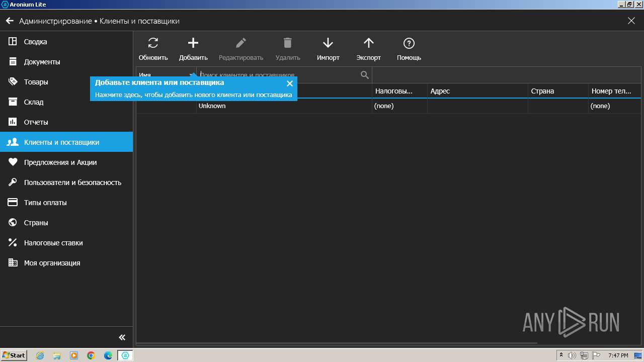
Task: Show hidden tray icons arrow
Action: coord(561,355)
